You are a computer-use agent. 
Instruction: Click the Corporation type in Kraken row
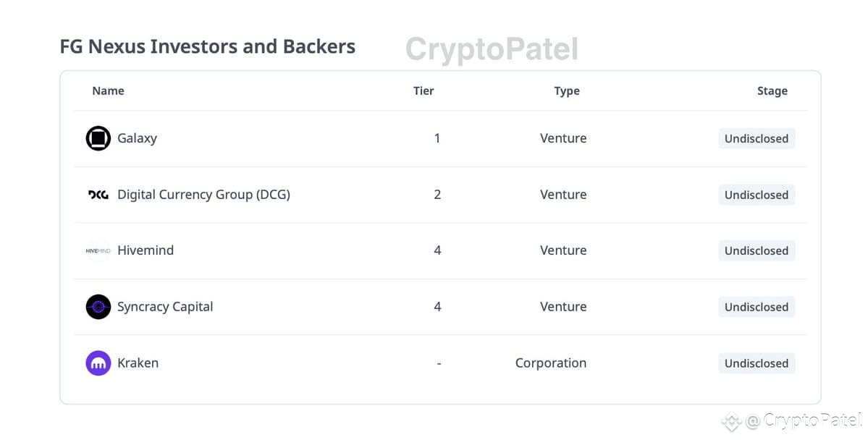pos(551,363)
